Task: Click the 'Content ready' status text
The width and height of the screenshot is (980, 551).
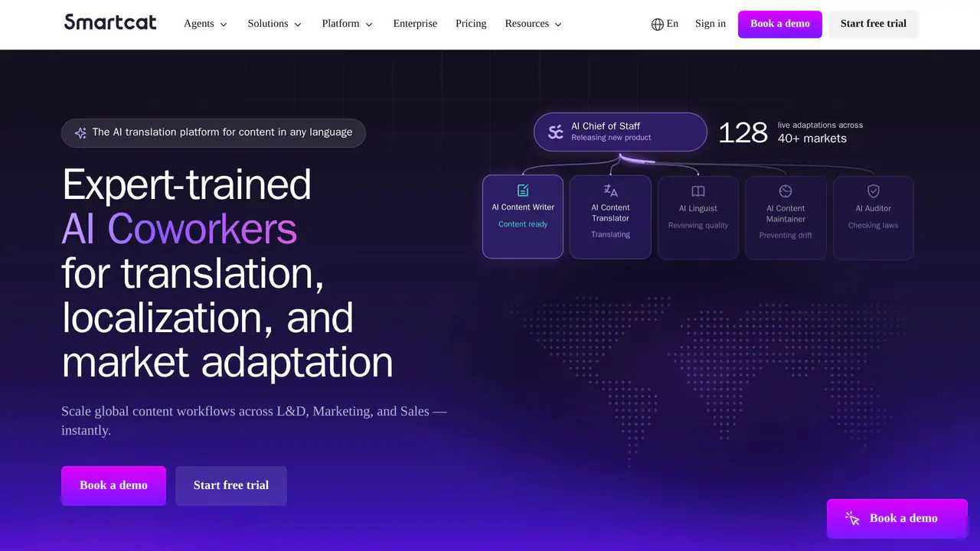Action: tap(523, 224)
